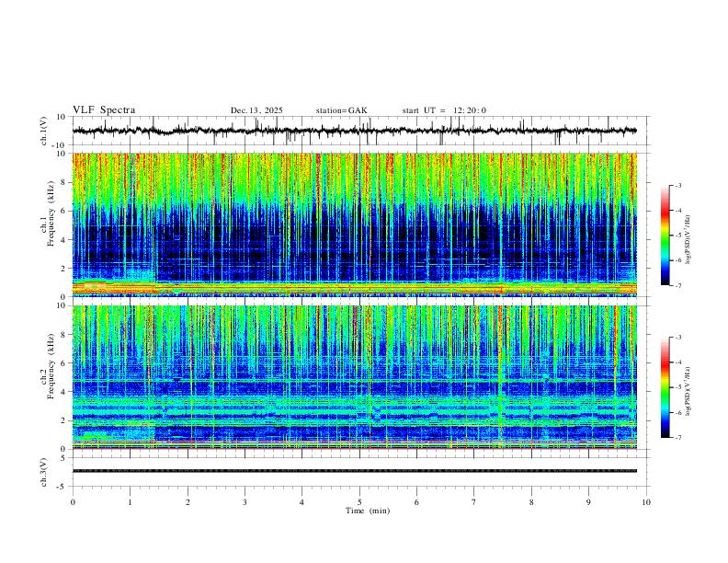Click the 'VLF Spectra' title text

(104, 110)
